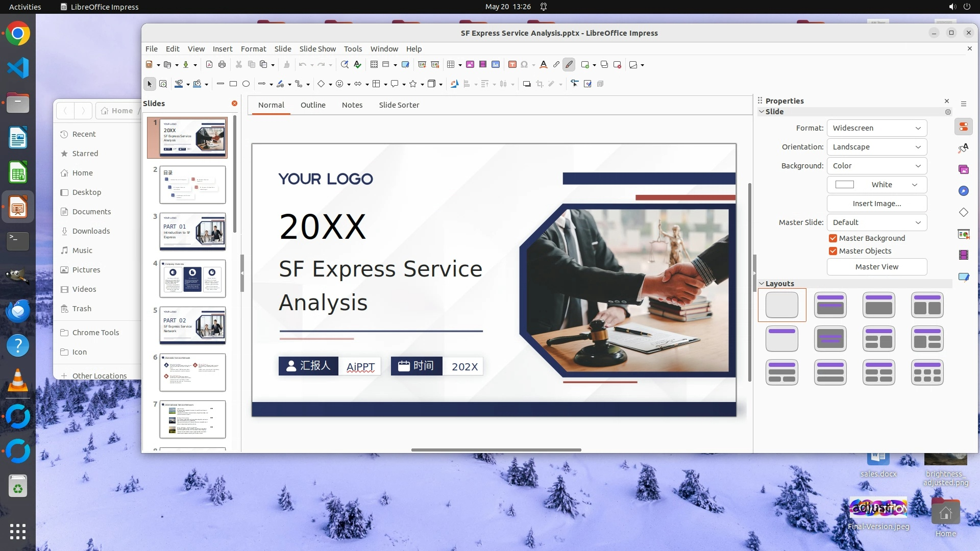Open the Orientation dropdown showing Landscape
The width and height of the screenshot is (980, 551).
876,147
